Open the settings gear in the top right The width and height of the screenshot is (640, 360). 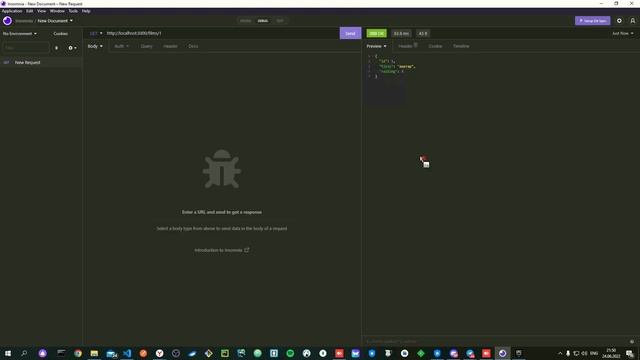[619, 21]
